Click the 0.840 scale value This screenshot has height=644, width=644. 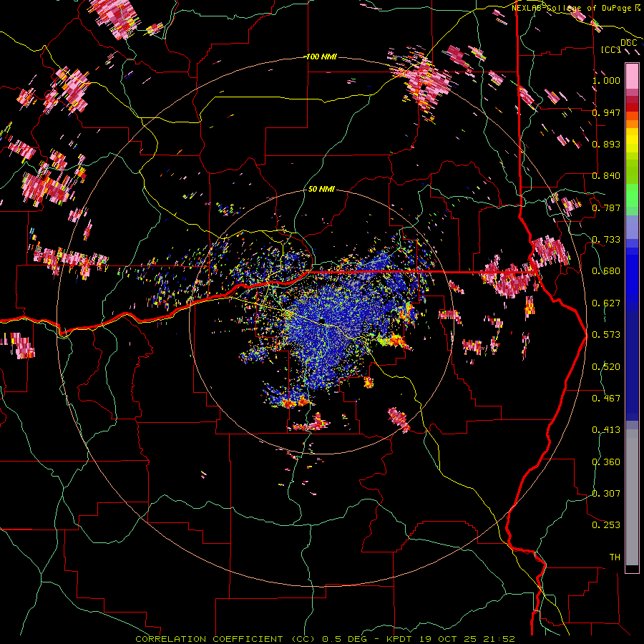coord(606,176)
